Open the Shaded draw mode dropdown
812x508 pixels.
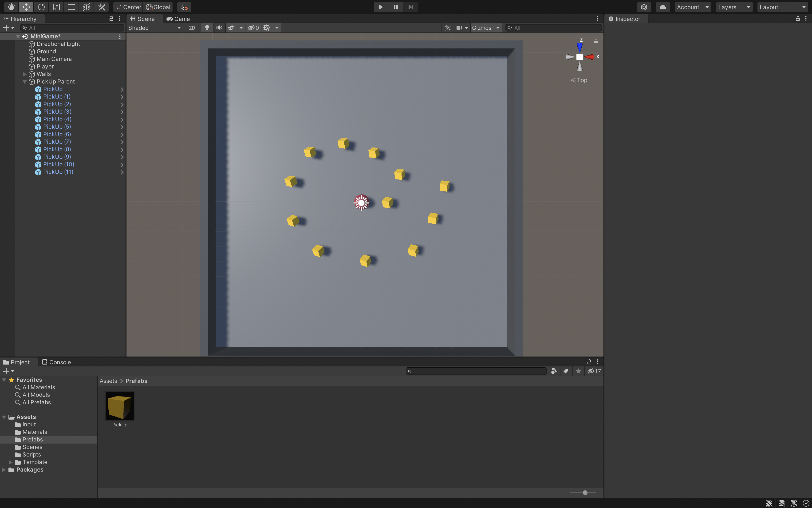[x=154, y=28]
